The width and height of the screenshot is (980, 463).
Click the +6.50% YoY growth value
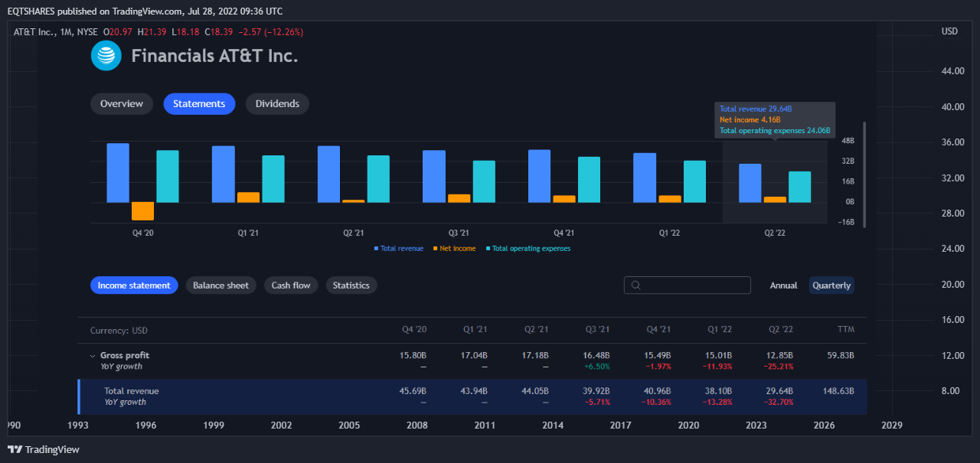[x=596, y=367]
